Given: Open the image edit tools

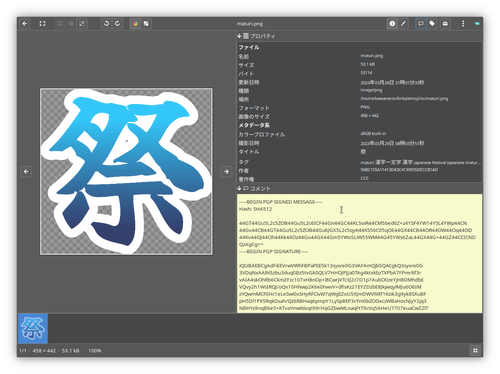Looking at the screenshot, I should (x=403, y=24).
